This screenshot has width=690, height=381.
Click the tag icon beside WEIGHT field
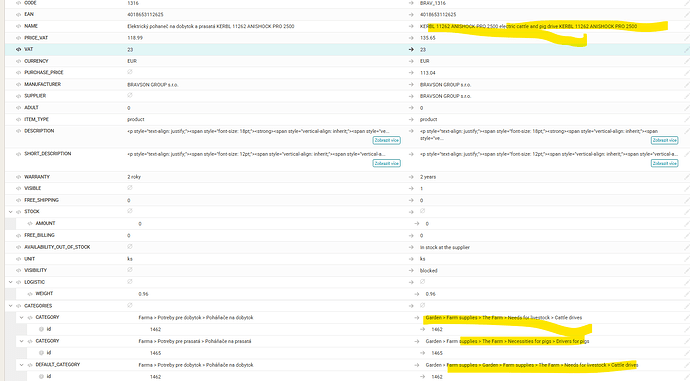30,293
